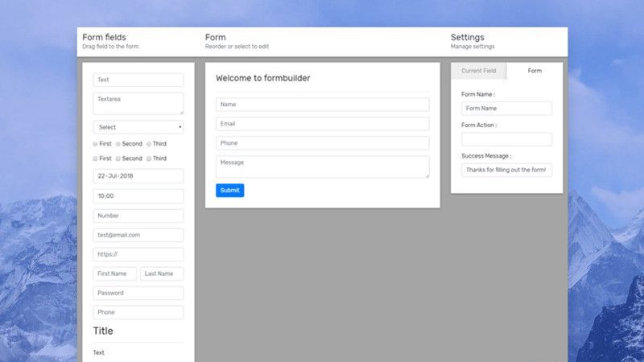Check the 'First' checkbox
Image resolution: width=644 pixels, height=362 pixels.
[x=96, y=158]
